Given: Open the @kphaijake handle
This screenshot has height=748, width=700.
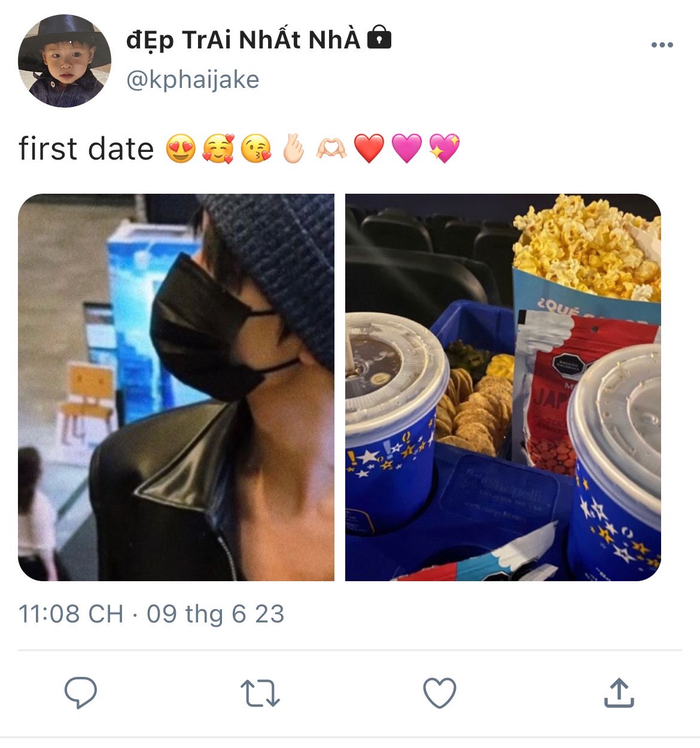Looking at the screenshot, I should (193, 80).
